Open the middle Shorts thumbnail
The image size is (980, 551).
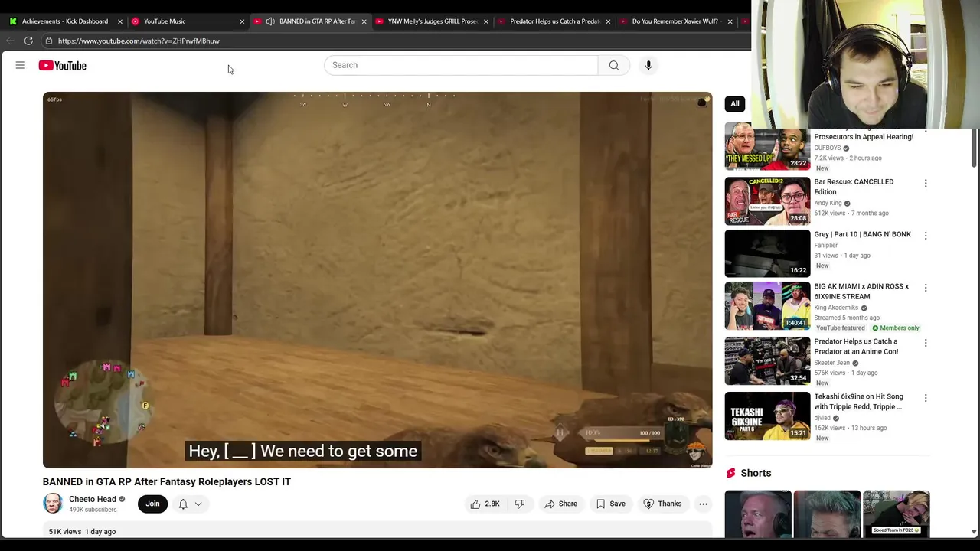click(827, 514)
